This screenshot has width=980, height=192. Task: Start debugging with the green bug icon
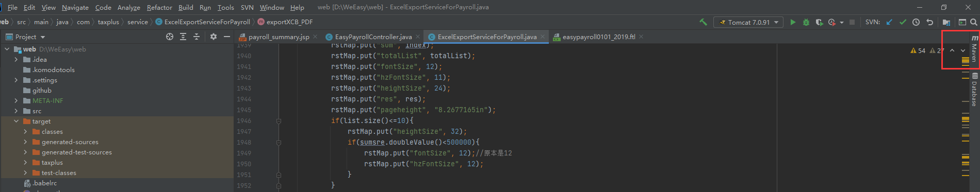[806, 22]
